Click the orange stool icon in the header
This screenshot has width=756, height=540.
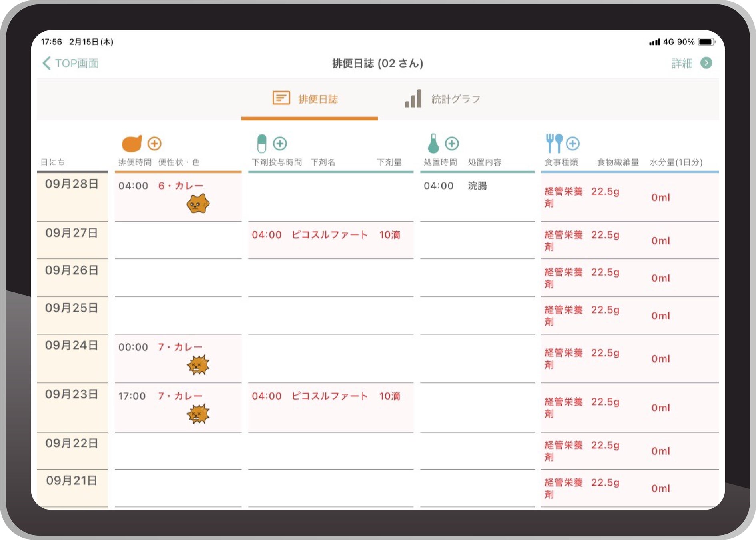[x=132, y=143]
